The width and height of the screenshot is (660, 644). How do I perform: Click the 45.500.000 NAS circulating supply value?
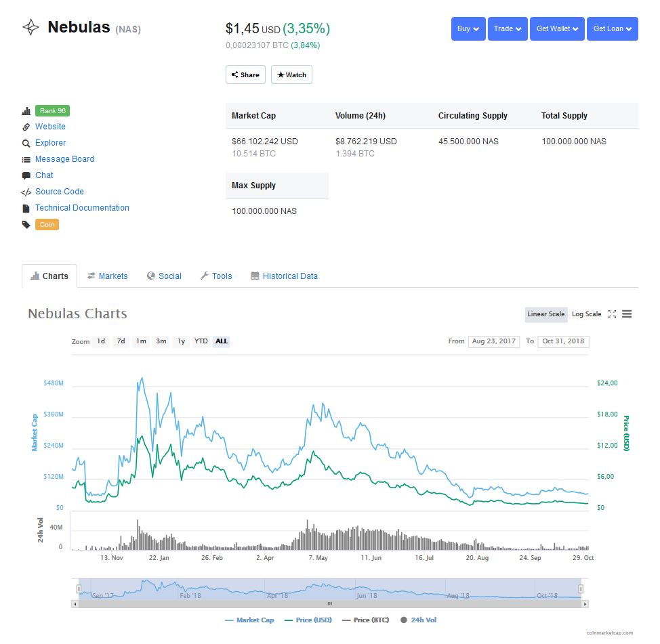coord(468,142)
